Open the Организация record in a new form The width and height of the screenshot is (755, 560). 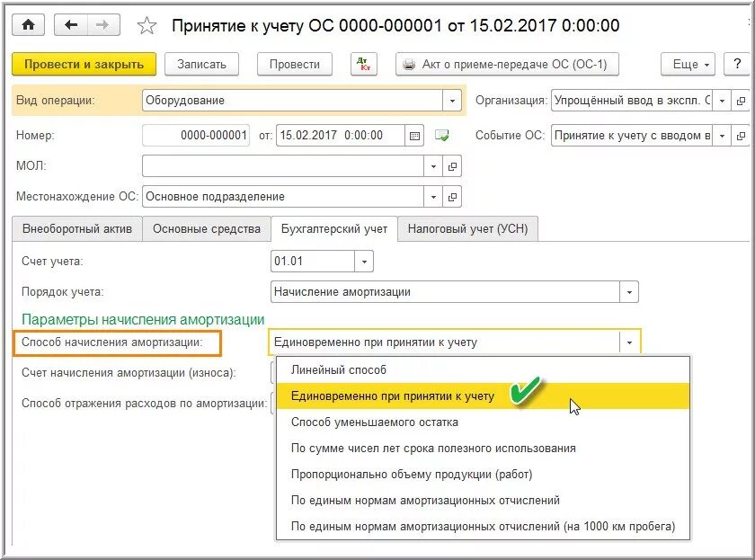click(x=740, y=101)
